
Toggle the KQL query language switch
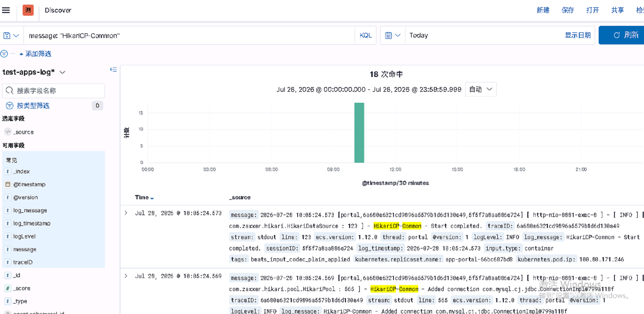(x=366, y=35)
